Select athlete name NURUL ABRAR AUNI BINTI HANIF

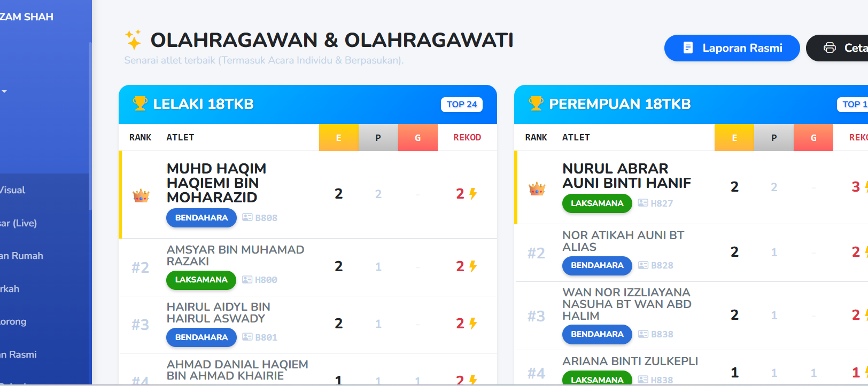(x=626, y=176)
